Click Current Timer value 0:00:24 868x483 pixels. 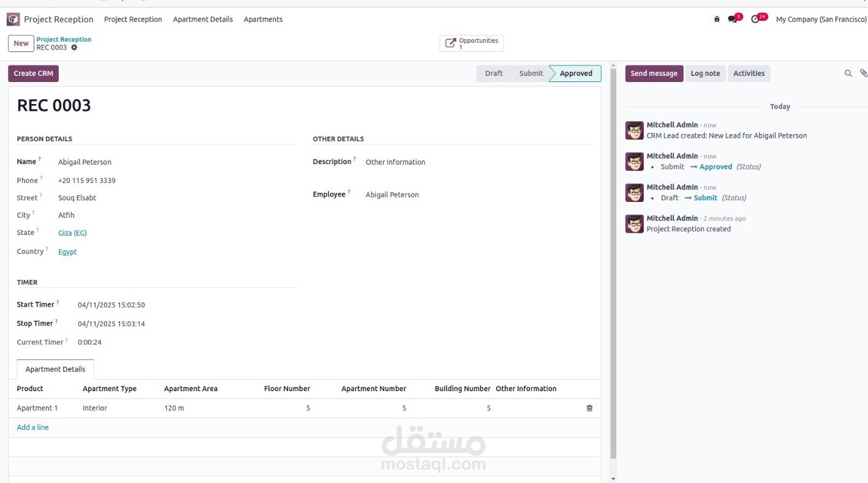click(x=89, y=342)
